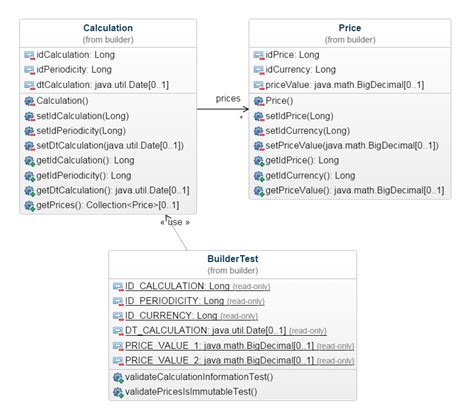
Task: Click the attribute icon beside idCalculation: Long
Action: [29, 55]
